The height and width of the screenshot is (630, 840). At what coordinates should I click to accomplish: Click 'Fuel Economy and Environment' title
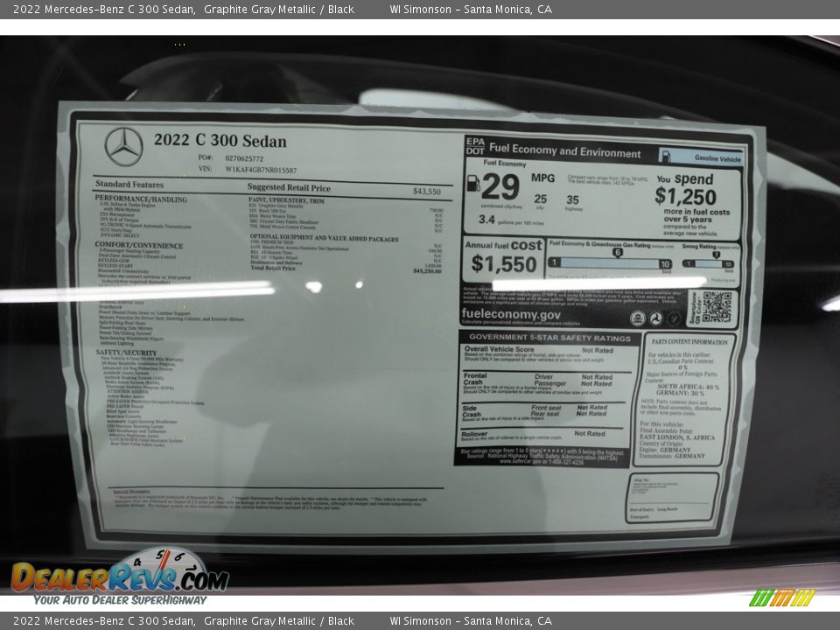coord(564,150)
